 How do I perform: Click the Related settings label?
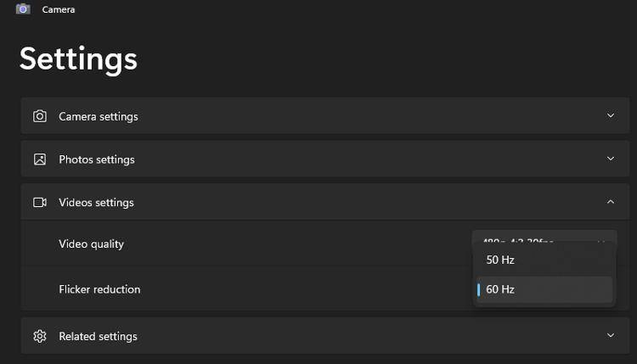tap(98, 336)
